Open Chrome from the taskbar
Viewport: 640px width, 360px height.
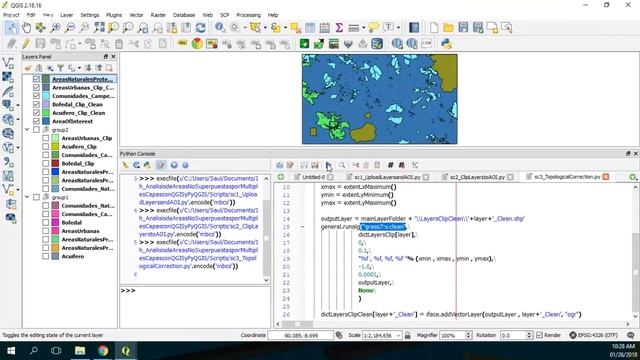103,351
